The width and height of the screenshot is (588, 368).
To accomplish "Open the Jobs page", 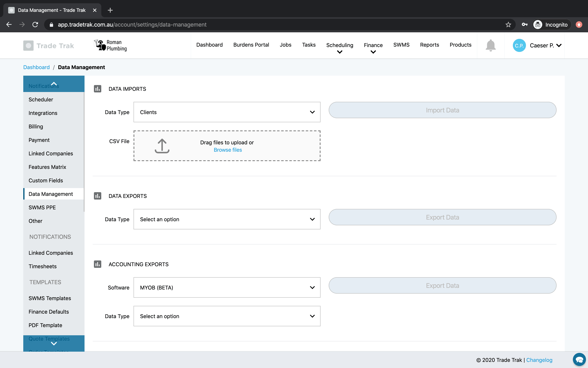I will [x=285, y=45].
